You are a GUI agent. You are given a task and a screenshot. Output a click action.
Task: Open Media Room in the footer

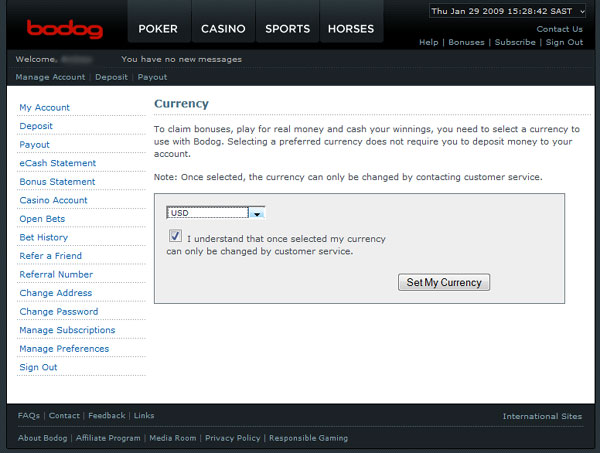pos(173,438)
